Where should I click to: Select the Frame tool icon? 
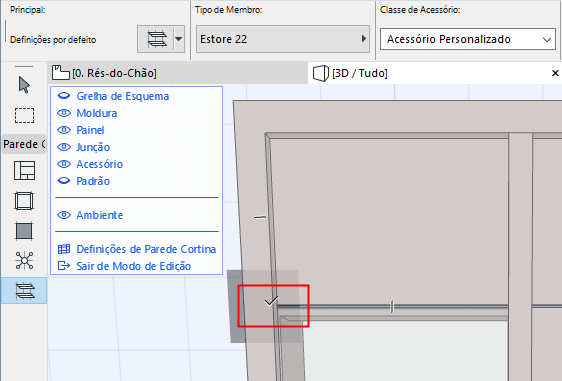pos(24,201)
